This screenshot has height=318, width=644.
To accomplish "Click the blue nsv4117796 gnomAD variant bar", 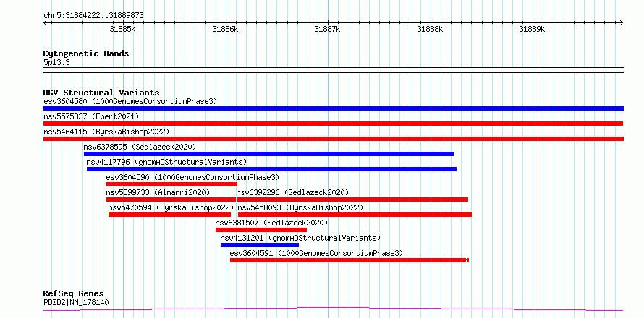I will (271, 169).
